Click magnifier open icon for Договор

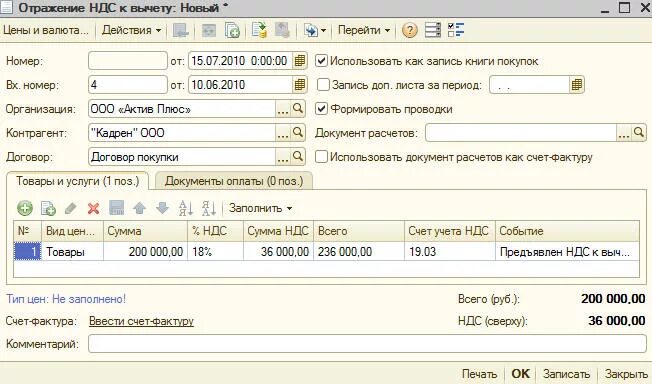[x=298, y=157]
